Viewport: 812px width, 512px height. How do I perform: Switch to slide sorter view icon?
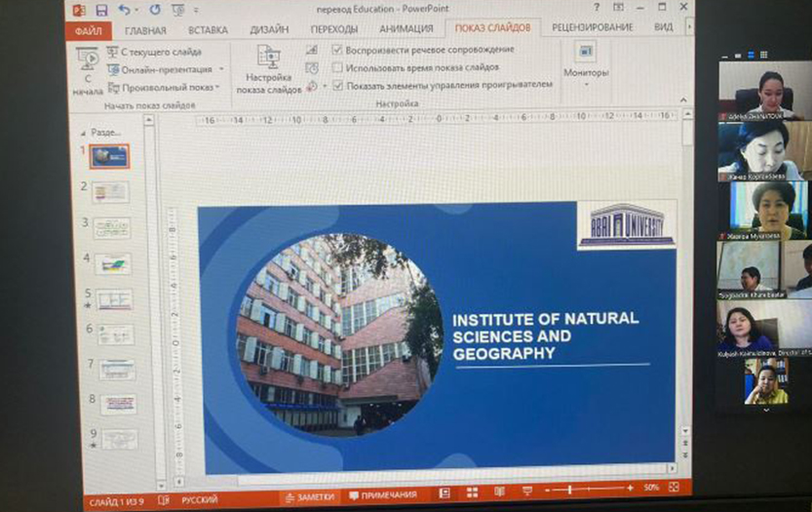click(x=472, y=493)
